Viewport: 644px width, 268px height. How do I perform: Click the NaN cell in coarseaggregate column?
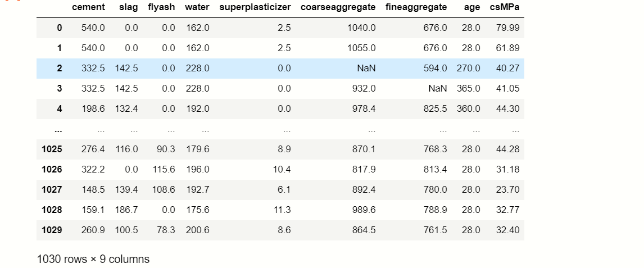(x=366, y=68)
